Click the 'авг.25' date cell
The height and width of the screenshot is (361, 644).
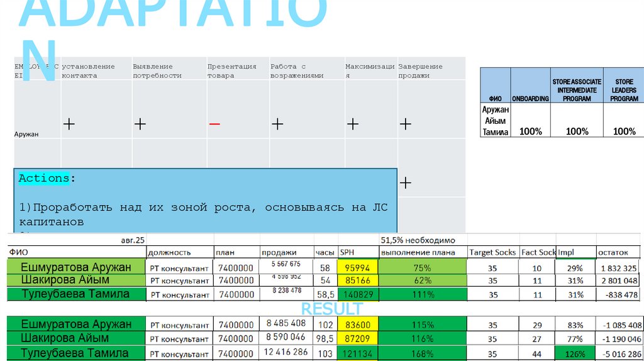point(133,240)
